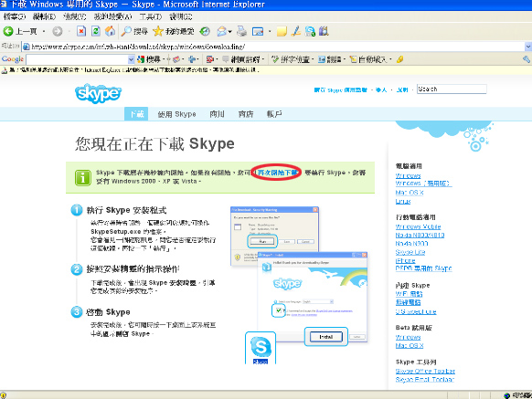Image resolution: width=532 pixels, height=399 pixels.
Task: Click the highlighter icon on Google toolbar
Action: coord(399,59)
